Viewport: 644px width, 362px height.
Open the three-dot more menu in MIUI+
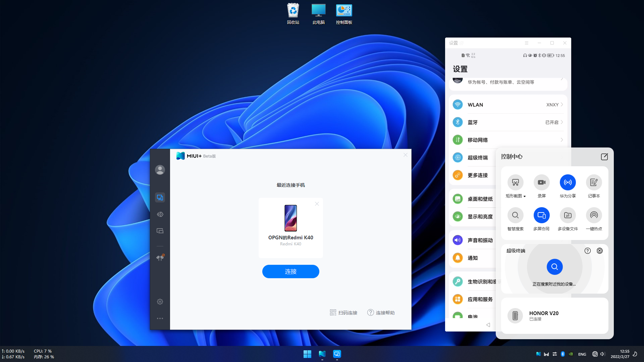point(160,318)
